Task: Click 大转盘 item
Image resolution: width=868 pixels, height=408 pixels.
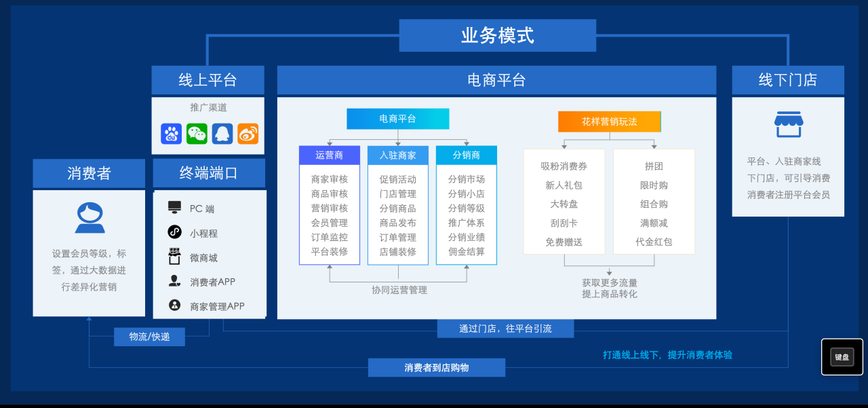Action: pyautogui.click(x=564, y=204)
